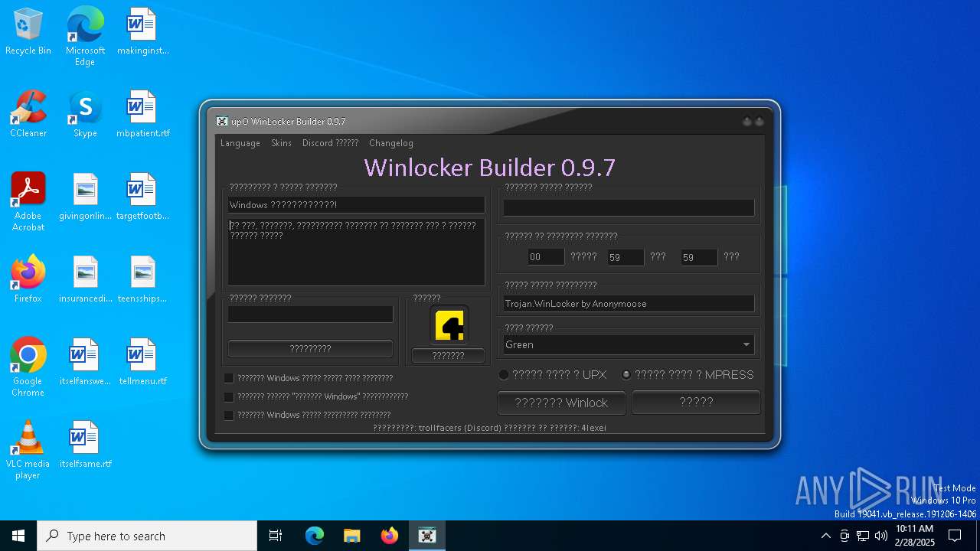Screen dimensions: 980x551
Task: Open Google Chrome desktop shortcut
Action: click(28, 367)
